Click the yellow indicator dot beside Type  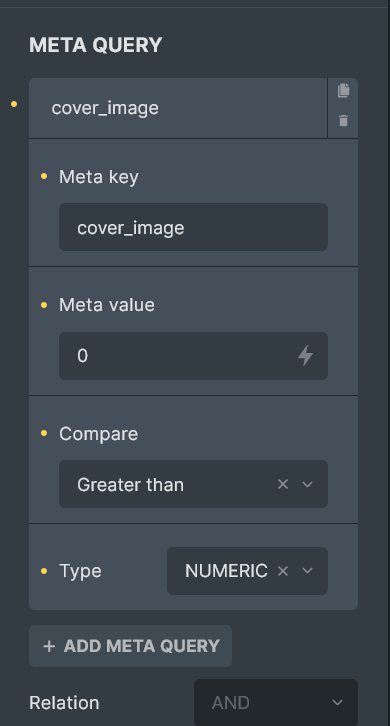tap(44, 571)
